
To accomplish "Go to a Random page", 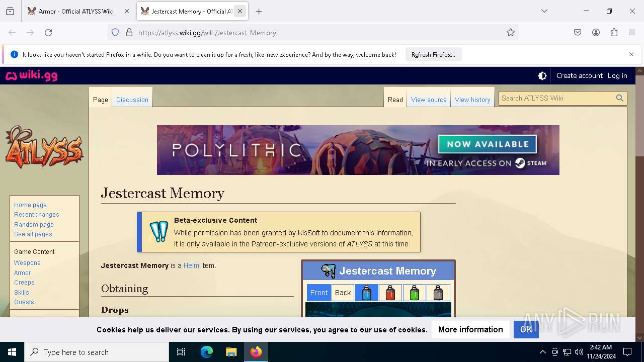I will pos(34,225).
